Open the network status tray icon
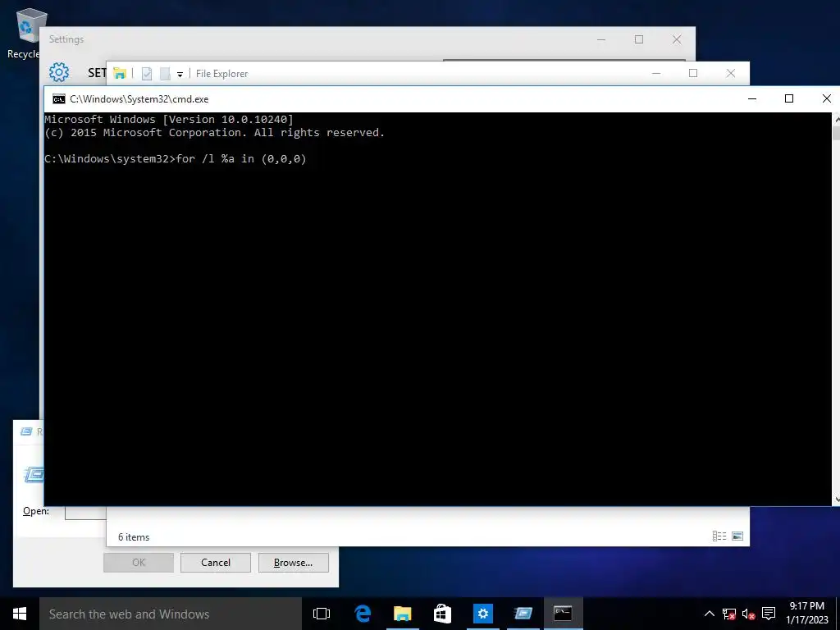This screenshot has width=840, height=630. click(728, 614)
